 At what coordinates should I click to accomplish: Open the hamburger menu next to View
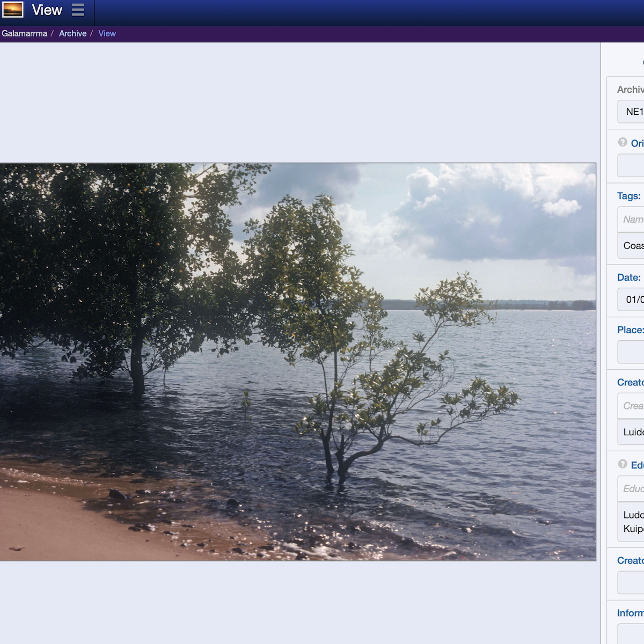[78, 10]
